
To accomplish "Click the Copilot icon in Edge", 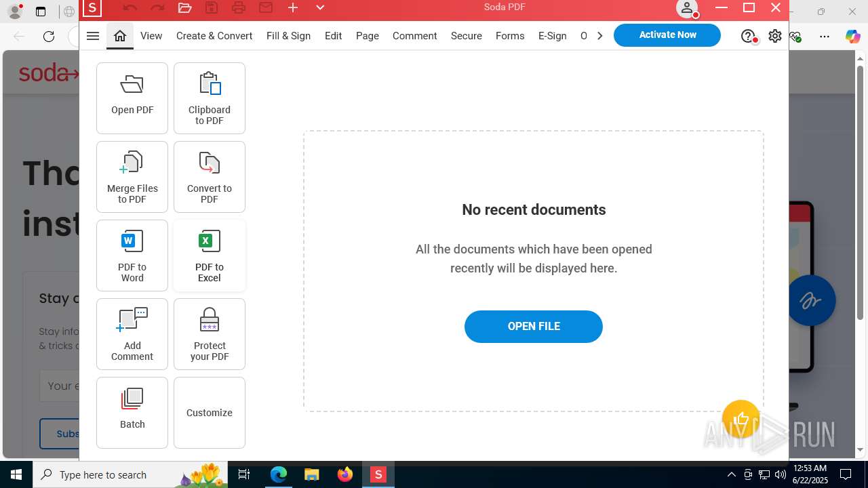I will pos(852,37).
